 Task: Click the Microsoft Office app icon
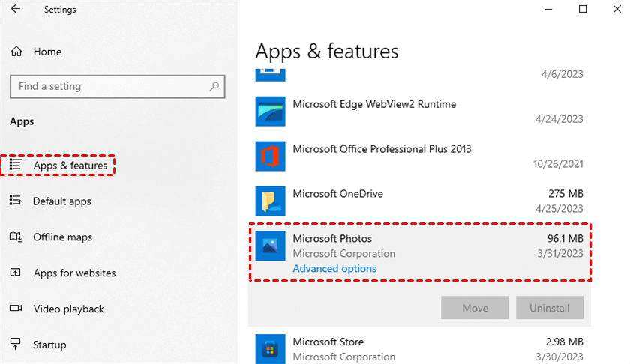271,156
